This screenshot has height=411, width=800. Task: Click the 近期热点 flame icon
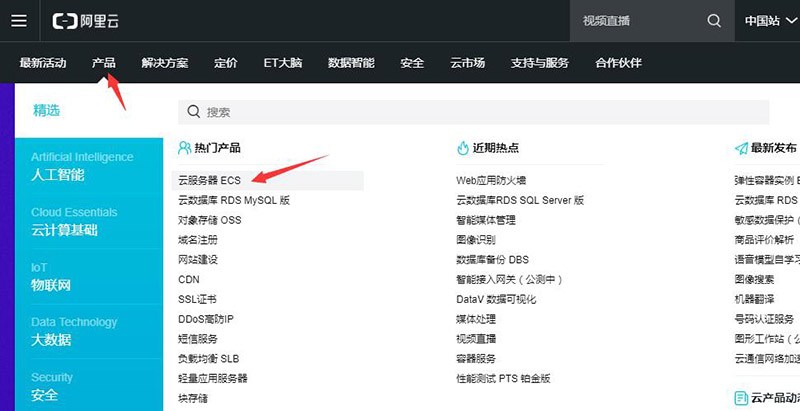point(463,148)
